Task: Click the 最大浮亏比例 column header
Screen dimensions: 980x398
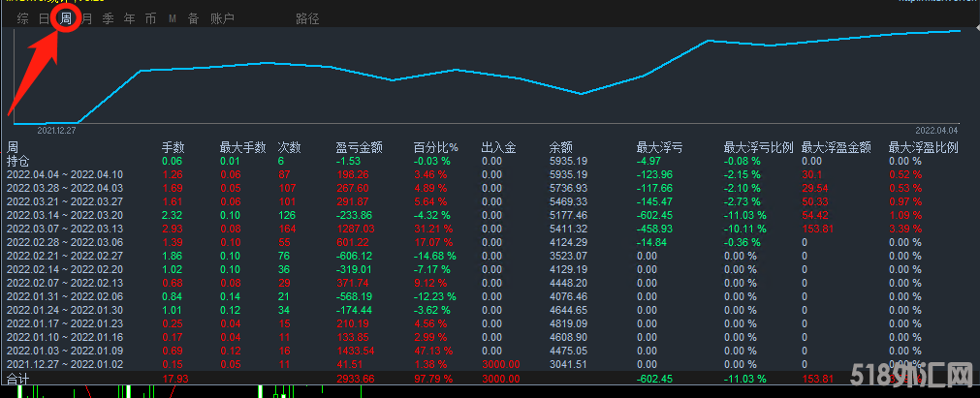Action: (x=758, y=148)
